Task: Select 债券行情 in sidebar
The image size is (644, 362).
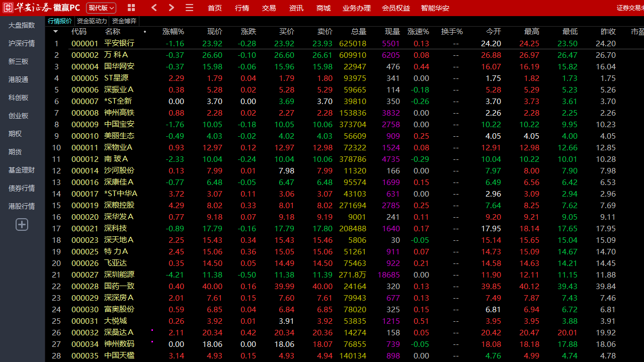Action: coord(22,188)
